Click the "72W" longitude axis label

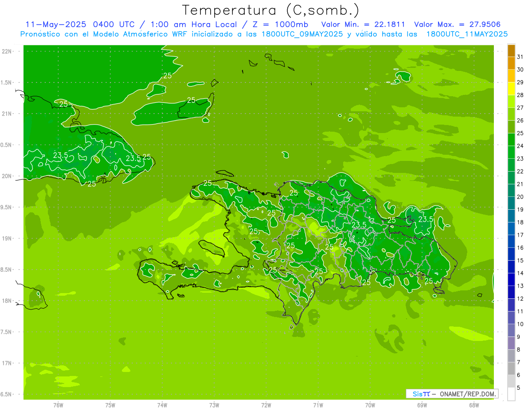pyautogui.click(x=266, y=405)
